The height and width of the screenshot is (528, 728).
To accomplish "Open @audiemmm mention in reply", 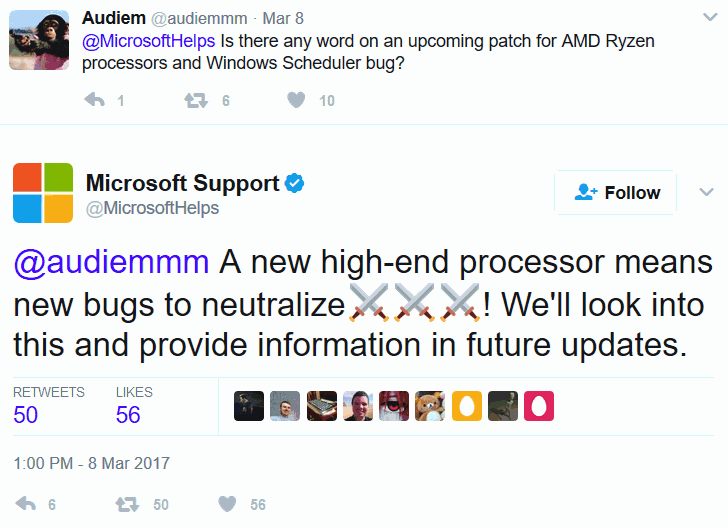I will point(111,262).
